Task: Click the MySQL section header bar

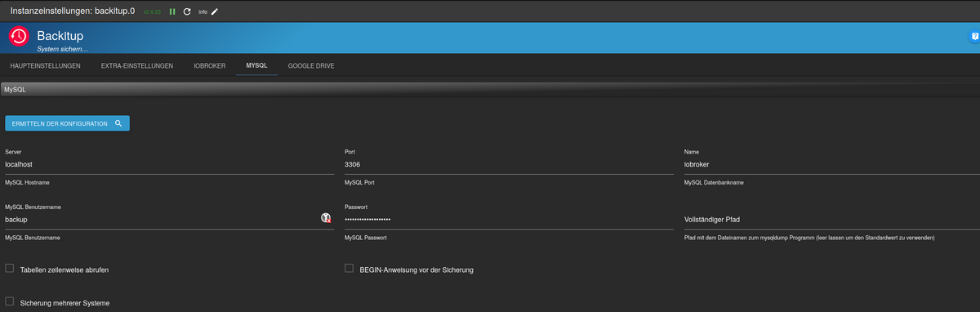Action: [x=490, y=89]
